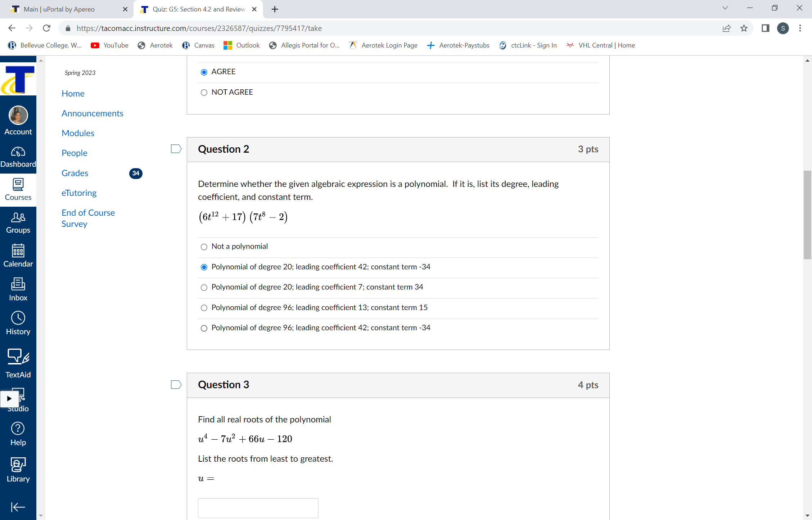Screen dimensions: 812x520
Task: Open the eTutoring course link
Action: [79, 193]
